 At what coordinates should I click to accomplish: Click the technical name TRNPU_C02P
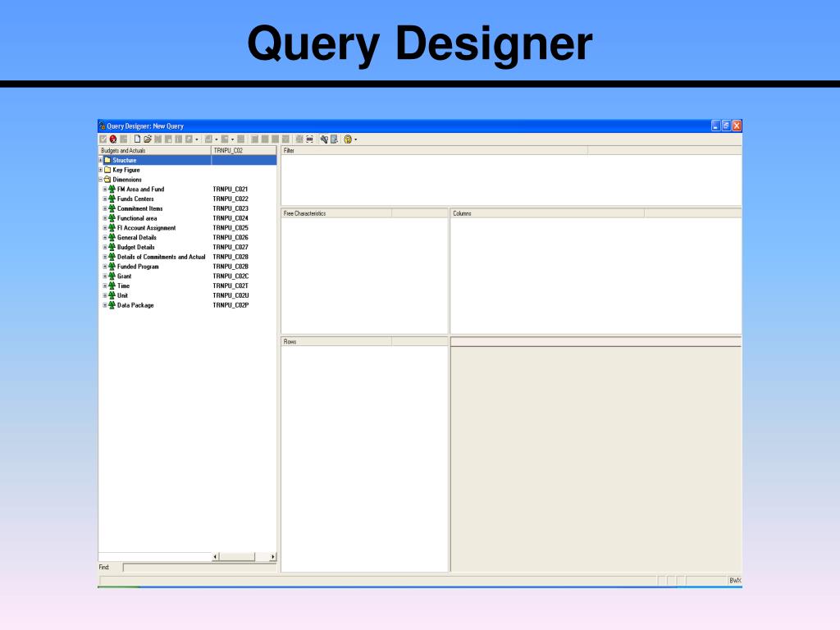(231, 305)
